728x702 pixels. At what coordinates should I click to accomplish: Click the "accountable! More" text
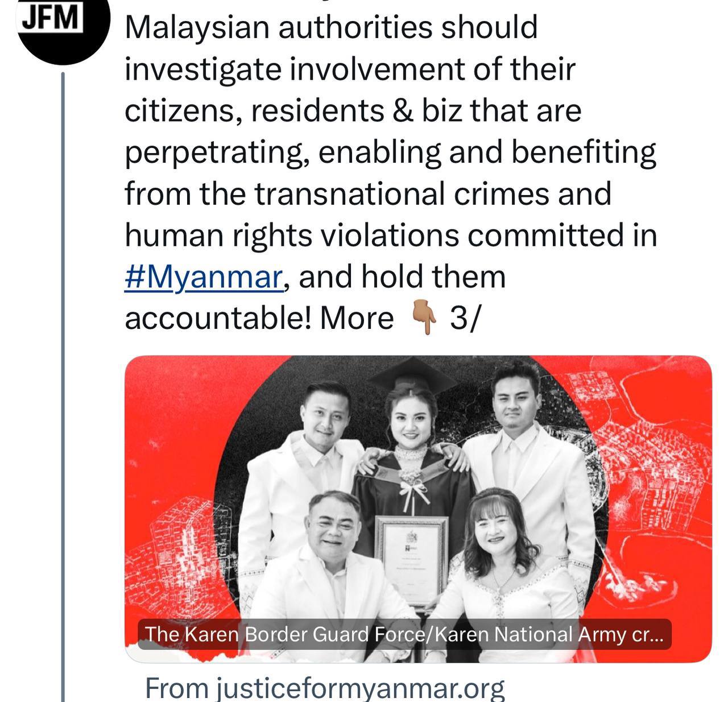259,319
